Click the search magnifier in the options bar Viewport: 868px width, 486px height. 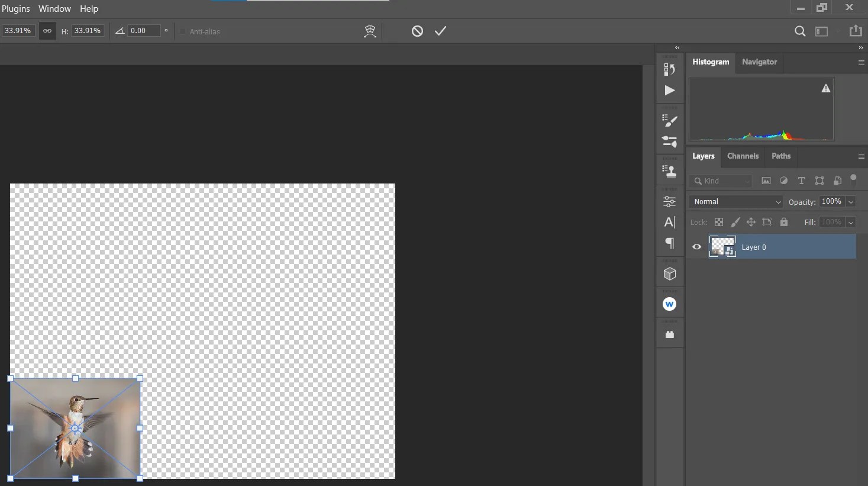[799, 31]
